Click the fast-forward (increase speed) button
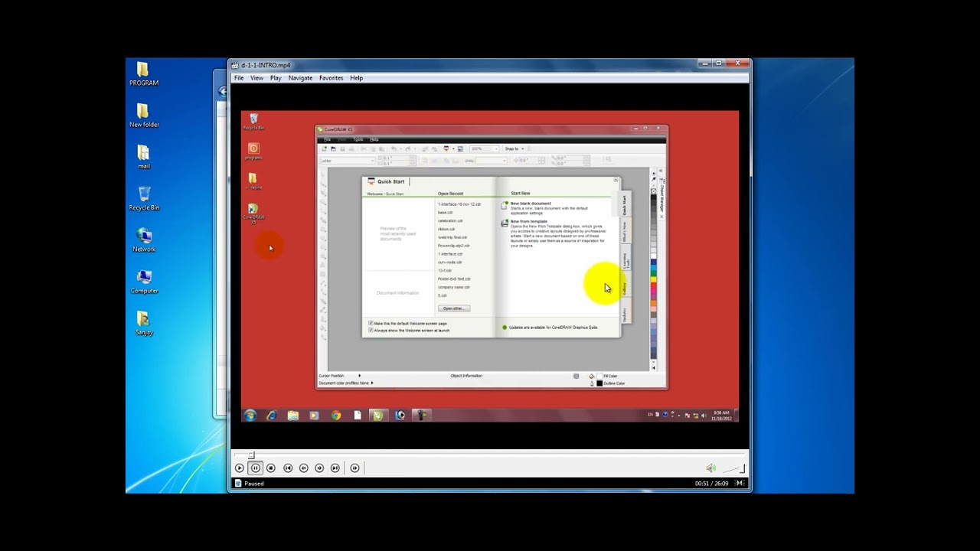The width and height of the screenshot is (980, 551). click(x=319, y=468)
